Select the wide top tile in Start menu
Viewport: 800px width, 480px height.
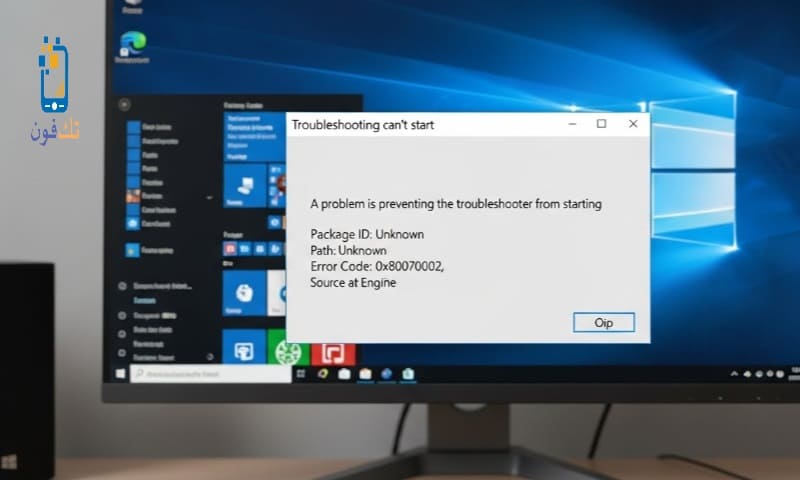252,133
